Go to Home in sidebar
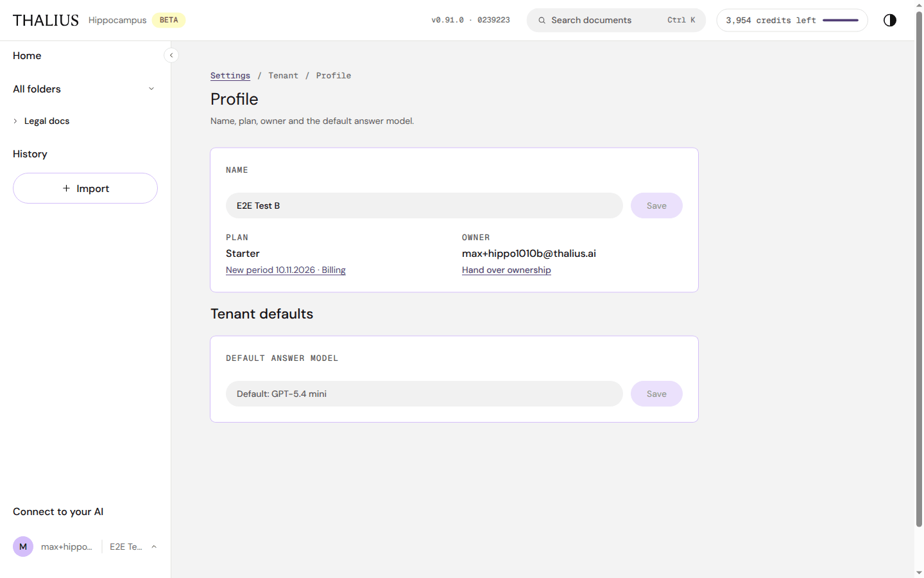Screen dimensions: 924x578 [27, 56]
